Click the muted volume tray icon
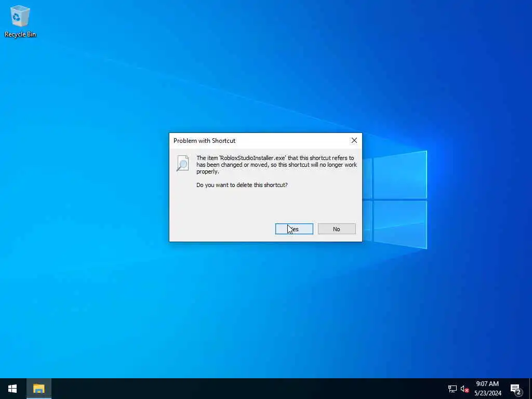 pos(464,389)
